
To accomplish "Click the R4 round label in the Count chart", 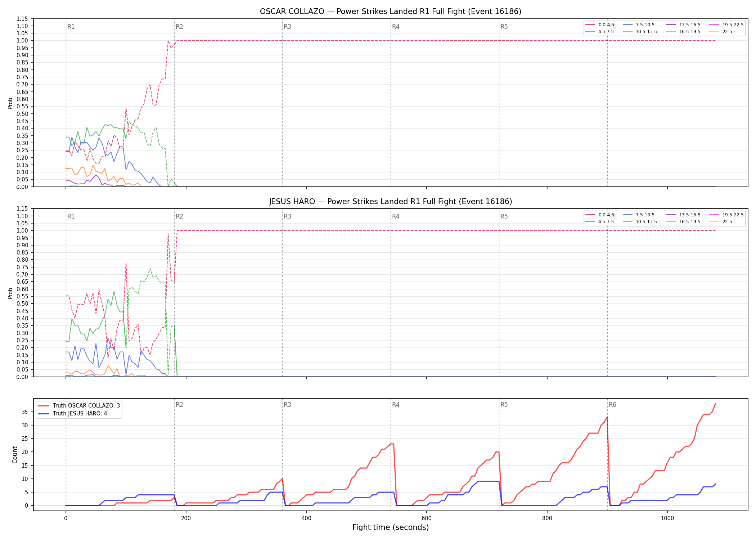I will coord(396,405).
